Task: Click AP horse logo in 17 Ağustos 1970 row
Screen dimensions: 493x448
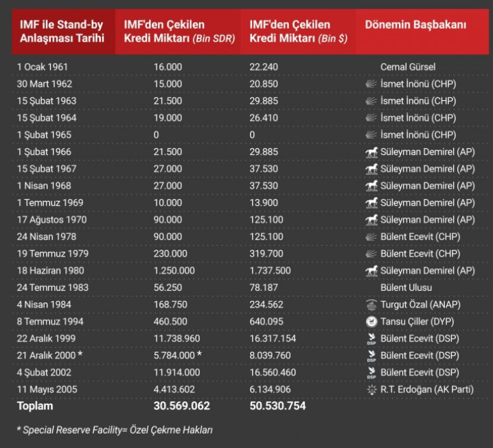Action: pyautogui.click(x=371, y=220)
